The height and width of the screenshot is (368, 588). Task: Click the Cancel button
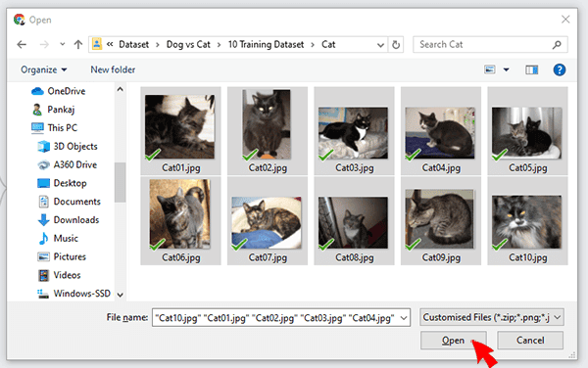click(x=530, y=341)
